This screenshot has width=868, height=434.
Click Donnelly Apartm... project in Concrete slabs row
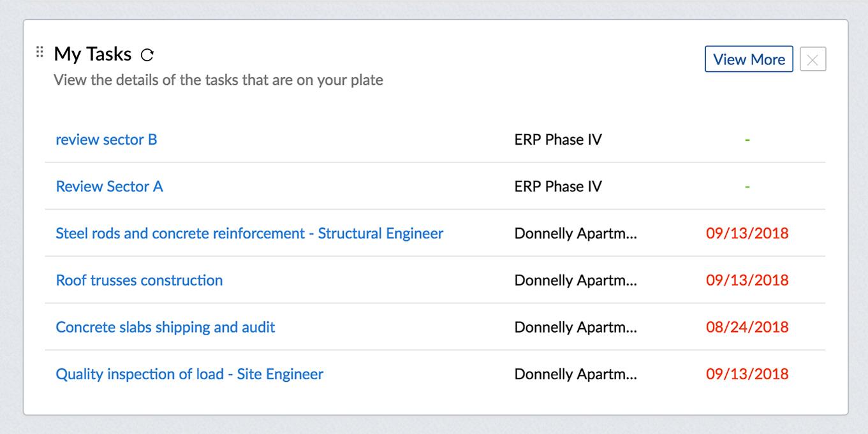tap(575, 328)
